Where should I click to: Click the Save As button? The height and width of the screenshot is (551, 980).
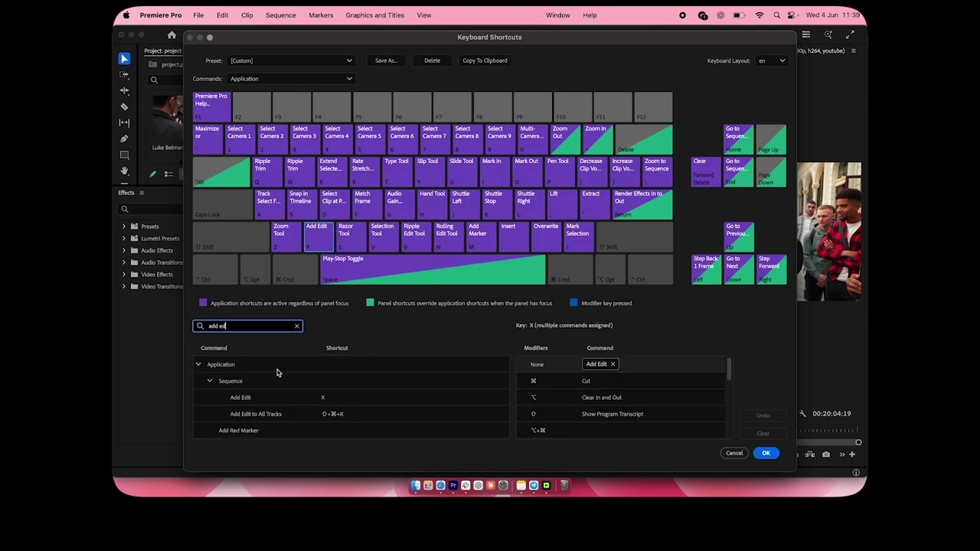pyautogui.click(x=386, y=60)
